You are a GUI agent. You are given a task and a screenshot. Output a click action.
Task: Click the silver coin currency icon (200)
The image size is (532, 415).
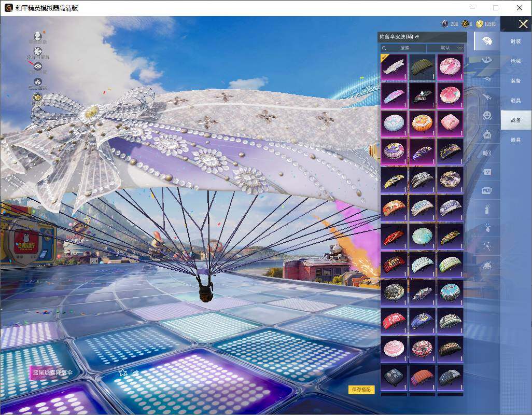(x=445, y=24)
